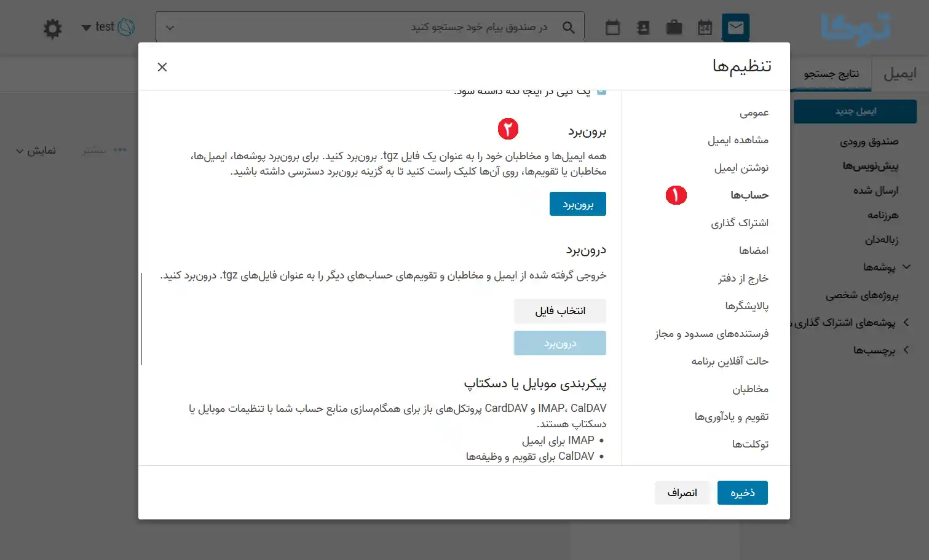Expand پوشه‌های اشتراک گذاری section
929x560 pixels.
point(906,322)
